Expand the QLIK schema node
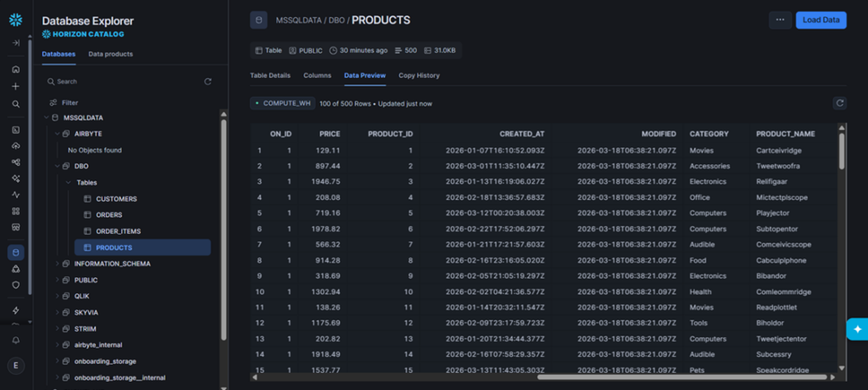868x390 pixels. [x=57, y=297]
